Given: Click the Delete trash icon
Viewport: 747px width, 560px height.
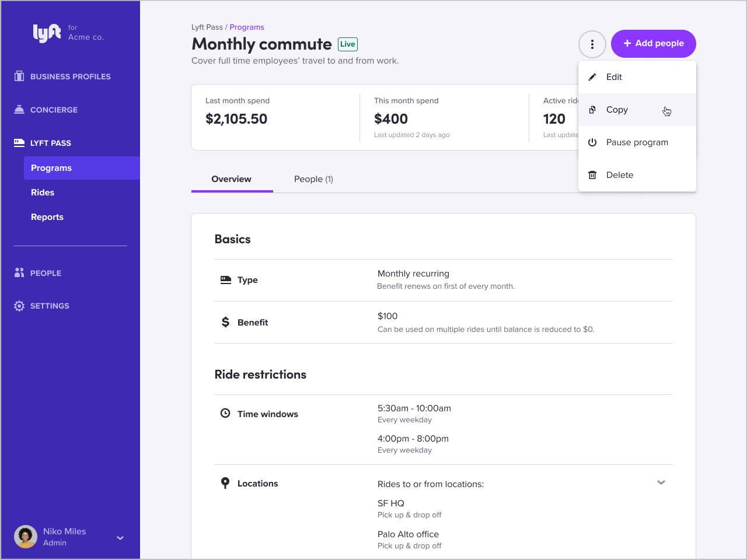Looking at the screenshot, I should click(592, 175).
